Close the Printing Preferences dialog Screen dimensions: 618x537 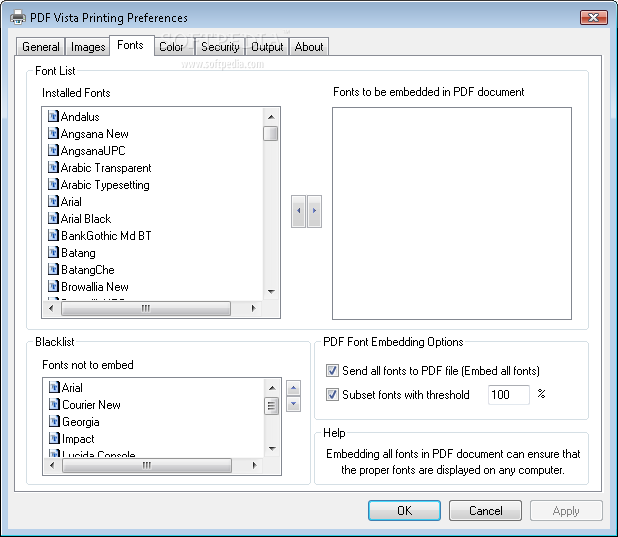594,17
